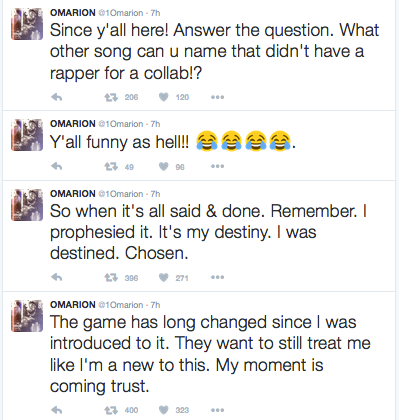Retweet the 'Y'all funny as hell' tweet
The height and width of the screenshot is (420, 399).
(111, 166)
